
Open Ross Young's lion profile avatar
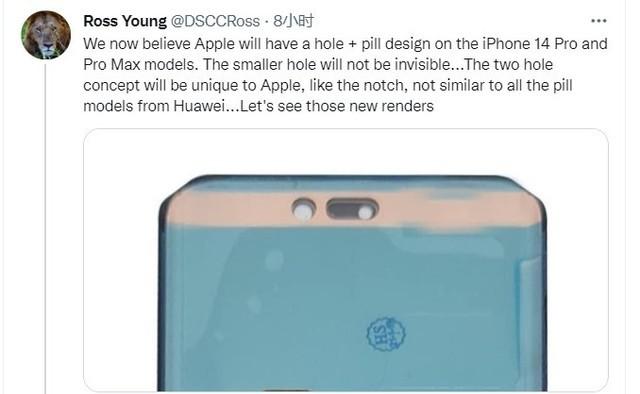(x=46, y=35)
